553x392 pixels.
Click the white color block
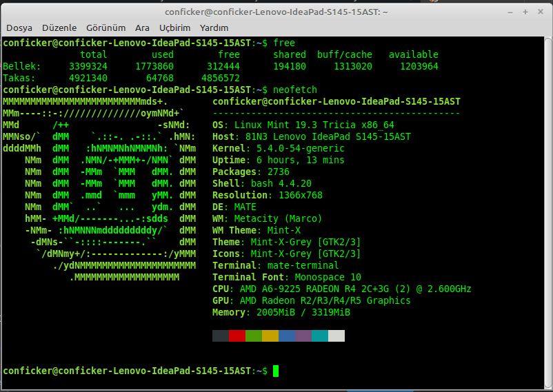336,336
